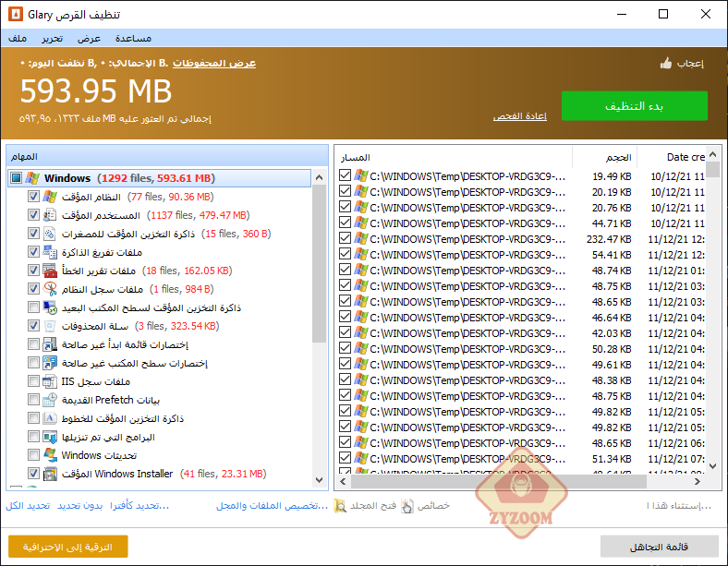The width and height of the screenshot is (728, 566).
Task: Click the properties hand icon (خصائص)
Action: (407, 506)
